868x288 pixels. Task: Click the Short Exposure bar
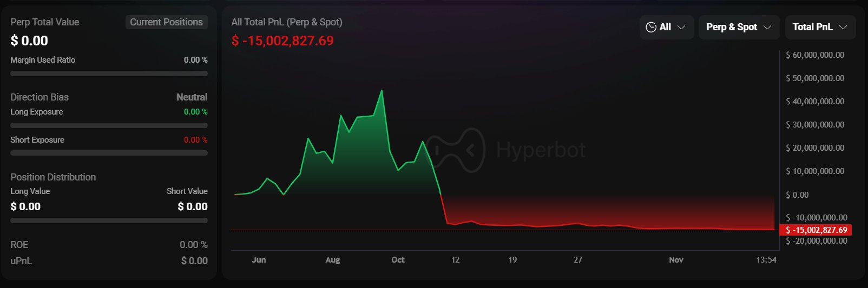click(x=109, y=153)
